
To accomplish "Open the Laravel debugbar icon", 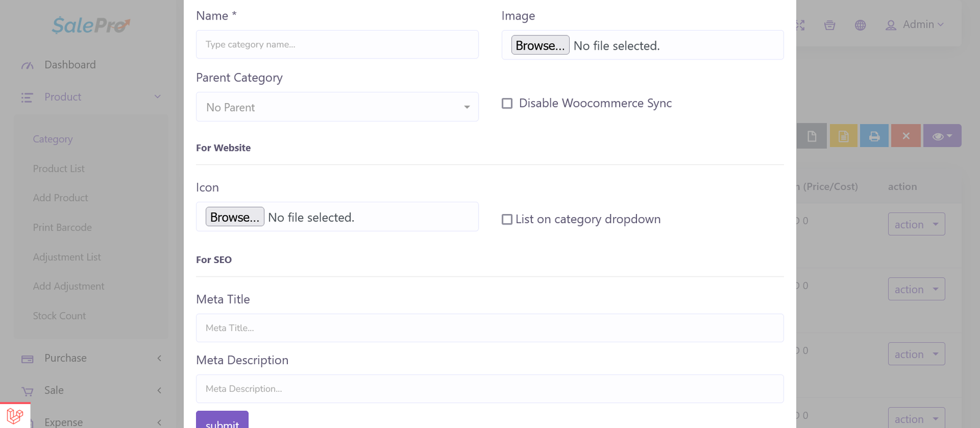I will coord(15,416).
